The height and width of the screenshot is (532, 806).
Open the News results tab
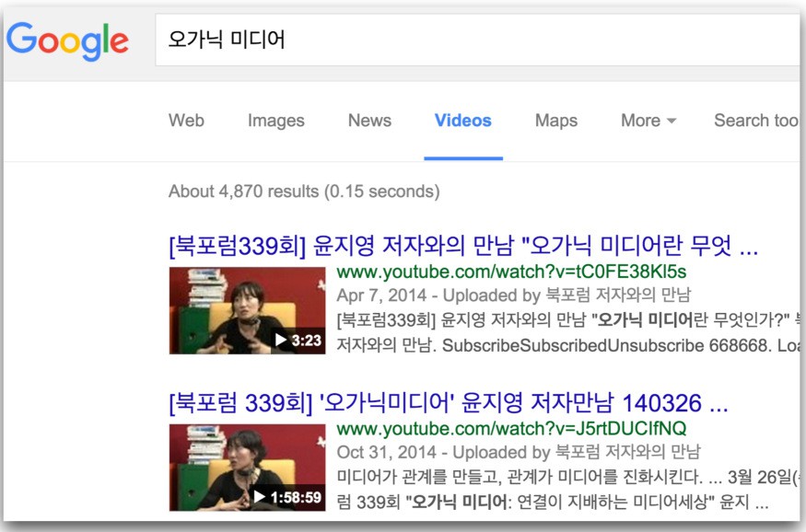pyautogui.click(x=369, y=121)
